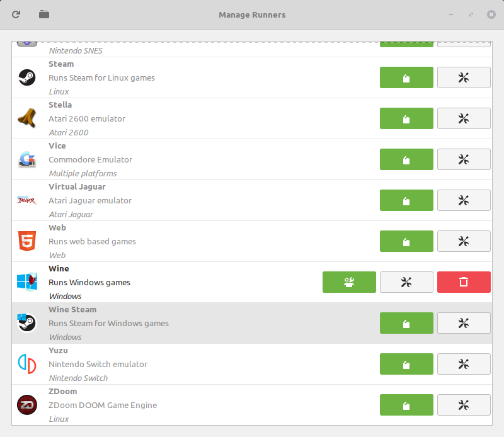Configure the Steam runner
504x437 pixels.
click(x=464, y=77)
